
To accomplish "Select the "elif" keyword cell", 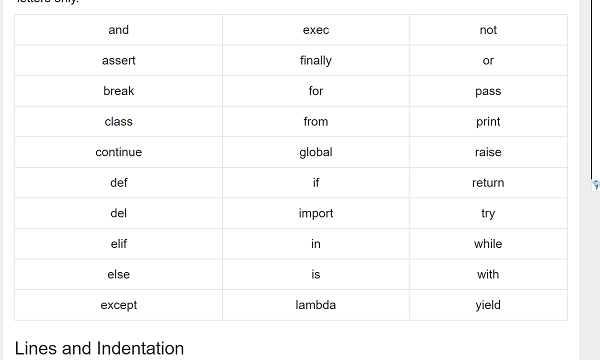I will click(x=119, y=244).
